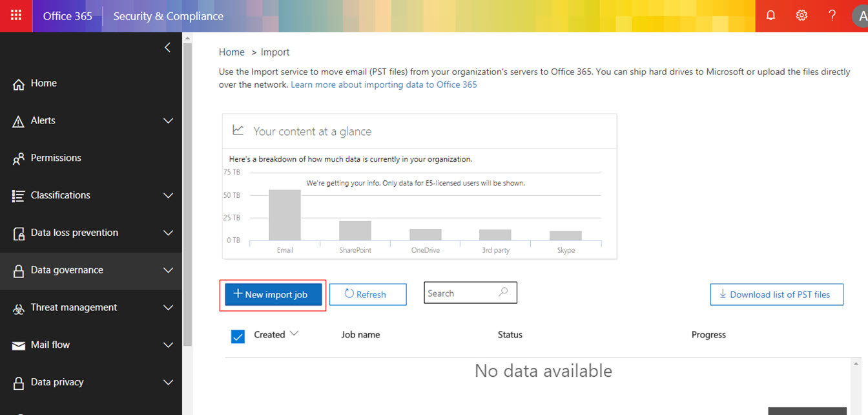
Task: Click the Data privacy padlock icon
Action: (19, 383)
